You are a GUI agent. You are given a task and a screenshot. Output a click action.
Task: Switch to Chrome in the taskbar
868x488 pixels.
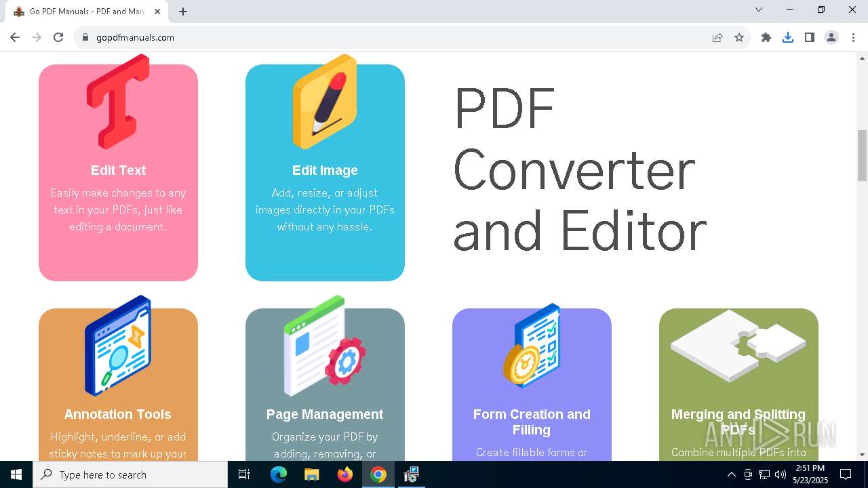point(378,474)
